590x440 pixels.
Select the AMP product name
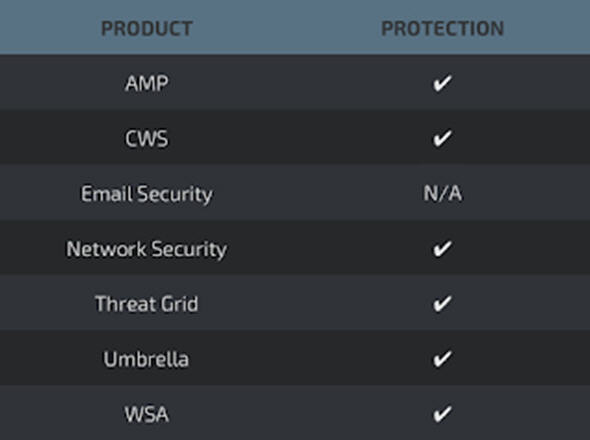click(146, 83)
